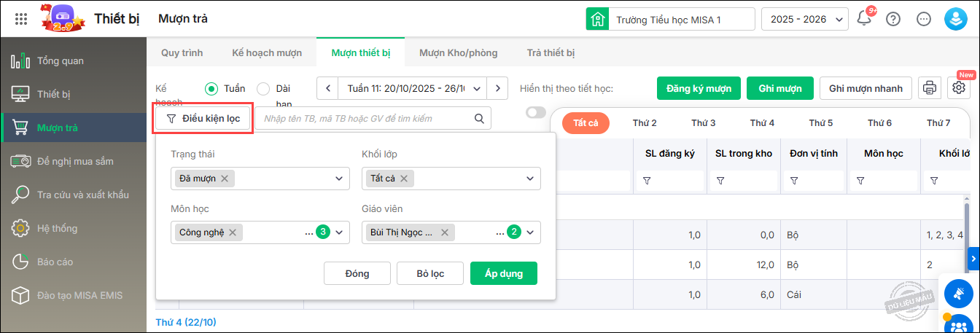Switch to the Trả thiết bị tab
Screen dimensions: 980x333
[x=551, y=53]
